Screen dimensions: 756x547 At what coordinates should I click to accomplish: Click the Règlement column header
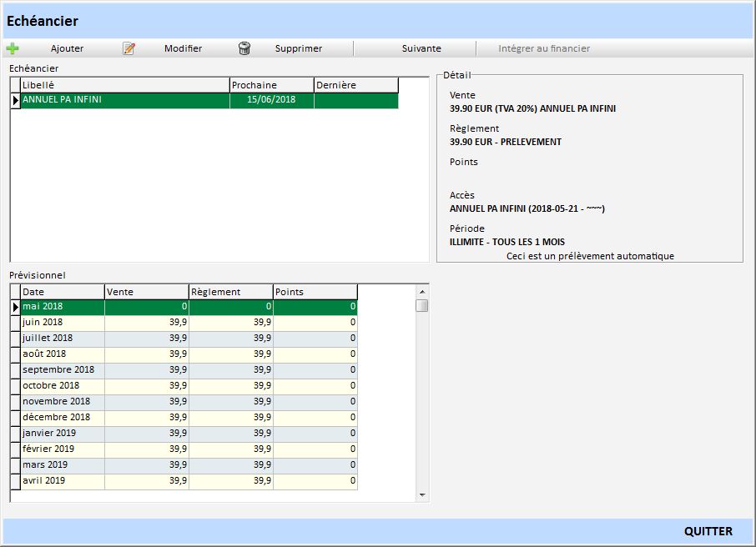pos(231,292)
